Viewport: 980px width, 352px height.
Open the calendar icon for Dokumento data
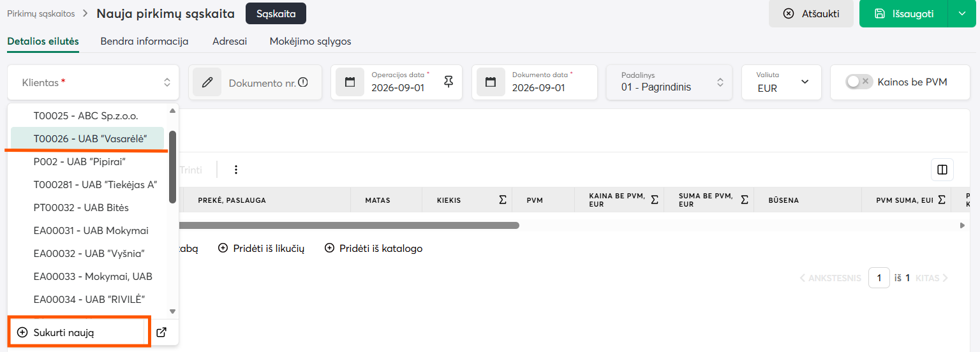point(490,82)
